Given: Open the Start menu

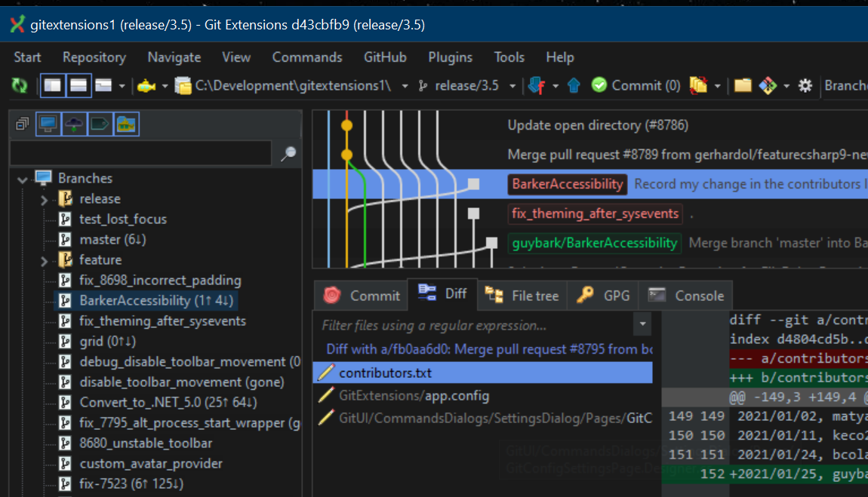Looking at the screenshot, I should pos(27,57).
